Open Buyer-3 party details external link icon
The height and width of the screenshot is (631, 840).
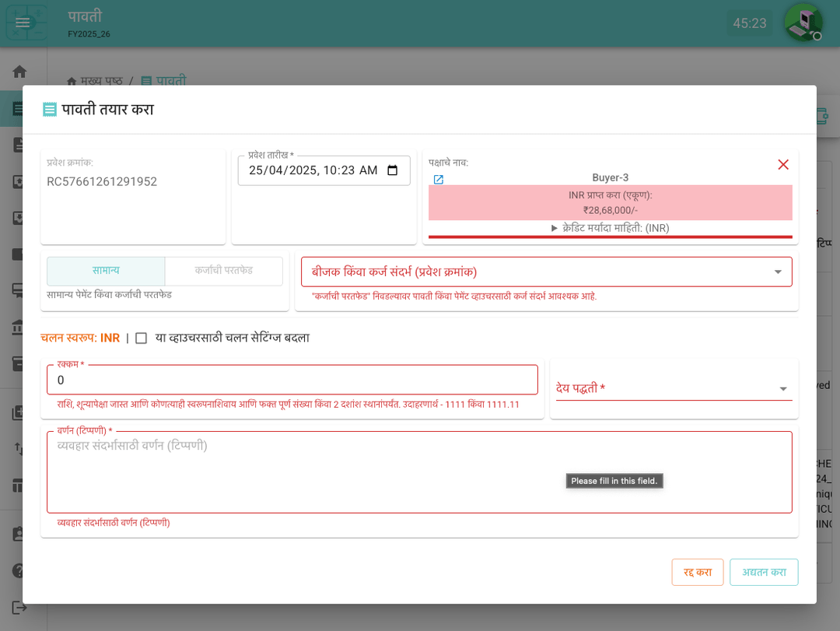(x=439, y=180)
